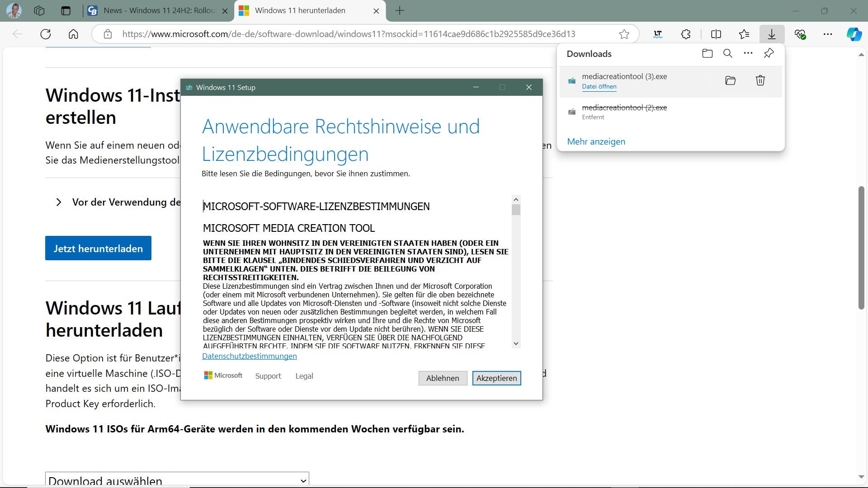The image size is (868, 488).
Task: Open 'Download auswählen' dropdown
Action: tap(177, 480)
